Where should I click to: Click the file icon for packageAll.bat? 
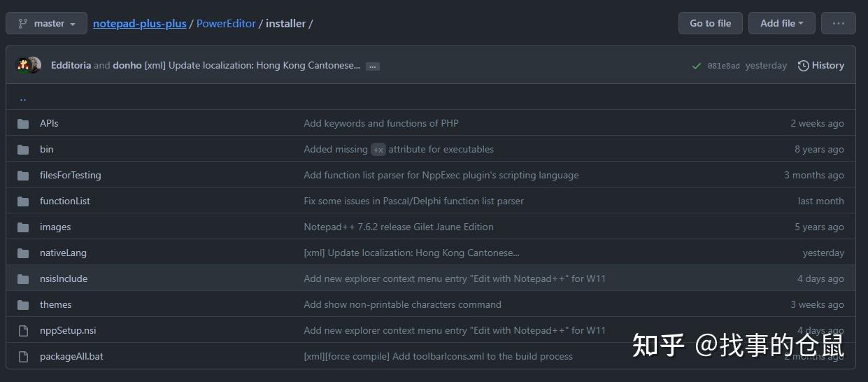coord(23,357)
